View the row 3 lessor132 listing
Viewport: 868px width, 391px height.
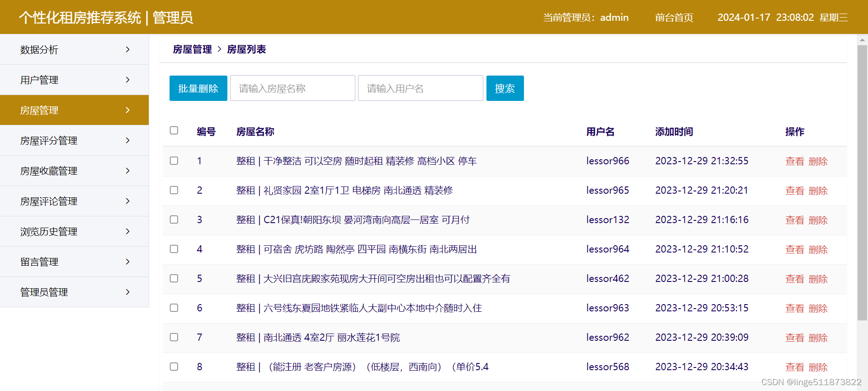click(x=795, y=220)
